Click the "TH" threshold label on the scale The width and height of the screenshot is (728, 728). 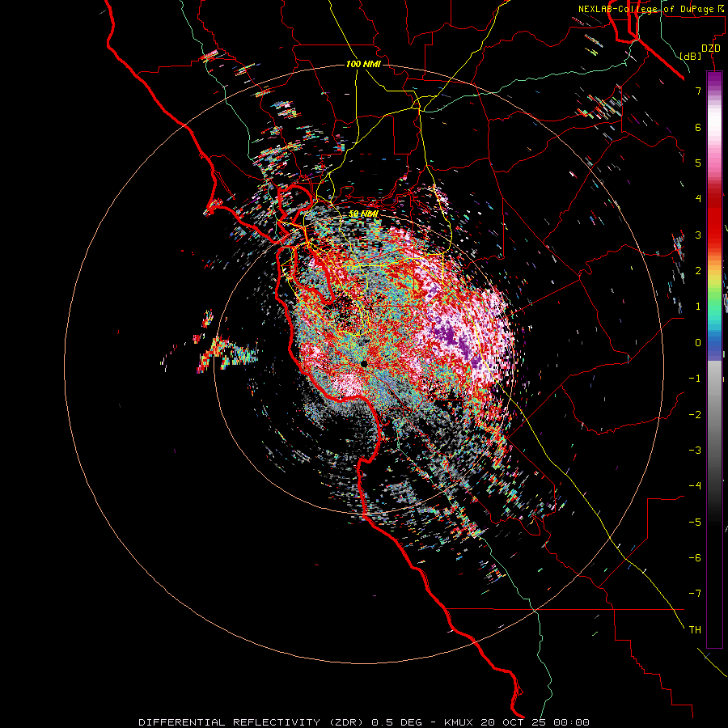[695, 630]
